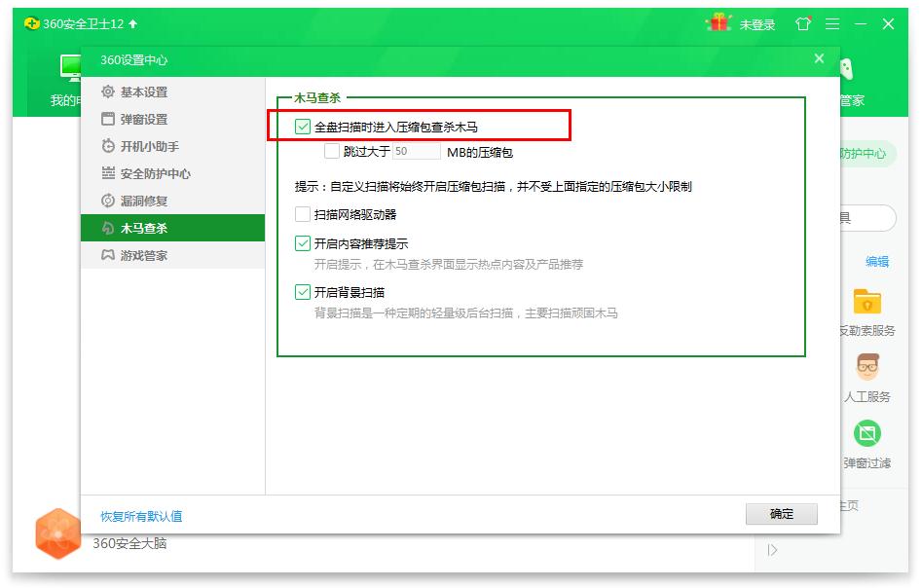Open 人工服务 from the right sidebar
Image resolution: width=921 pixels, height=588 pixels.
point(866,368)
